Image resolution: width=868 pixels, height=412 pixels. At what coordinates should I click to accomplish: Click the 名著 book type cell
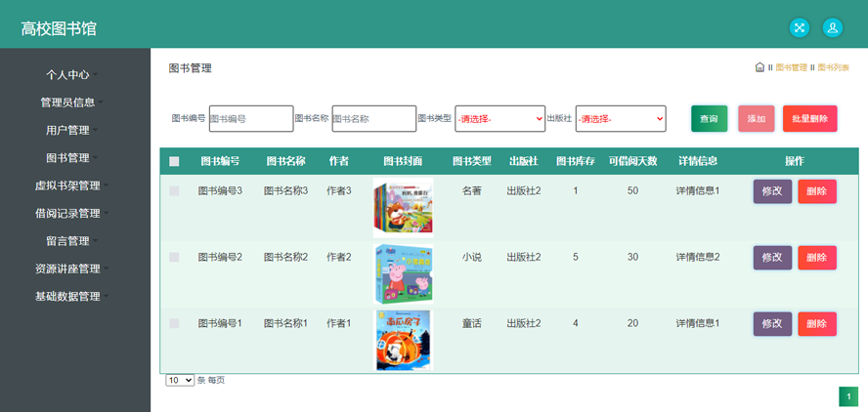coord(472,190)
